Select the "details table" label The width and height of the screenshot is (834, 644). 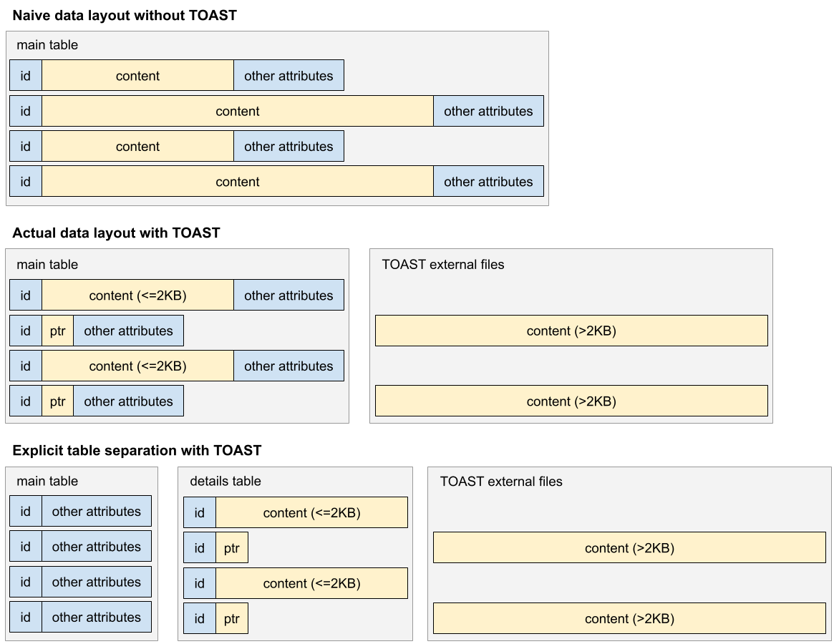(225, 482)
